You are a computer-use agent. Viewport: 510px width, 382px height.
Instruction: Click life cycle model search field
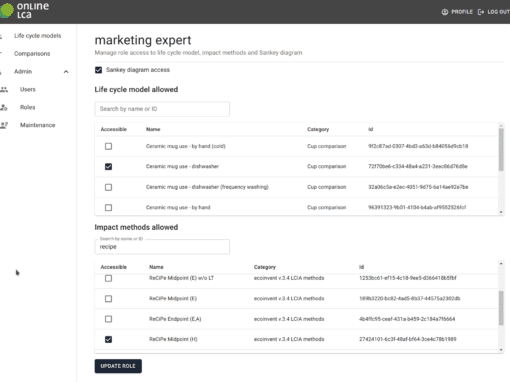pyautogui.click(x=162, y=109)
